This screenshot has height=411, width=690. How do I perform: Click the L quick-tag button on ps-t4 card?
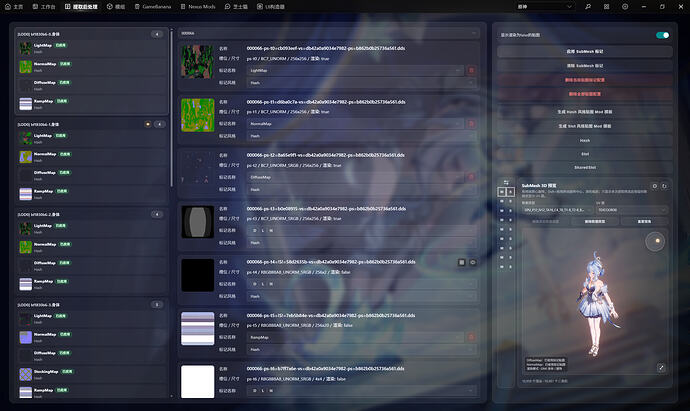263,284
